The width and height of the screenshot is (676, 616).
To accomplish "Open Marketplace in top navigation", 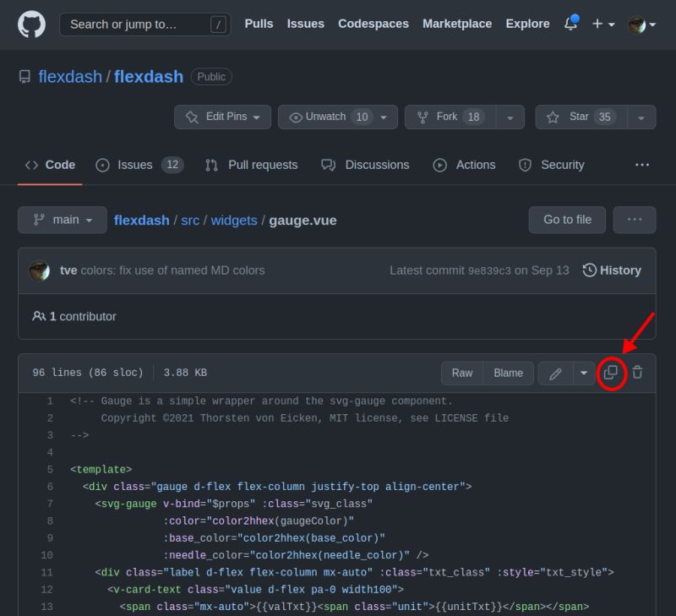I will pos(457,24).
